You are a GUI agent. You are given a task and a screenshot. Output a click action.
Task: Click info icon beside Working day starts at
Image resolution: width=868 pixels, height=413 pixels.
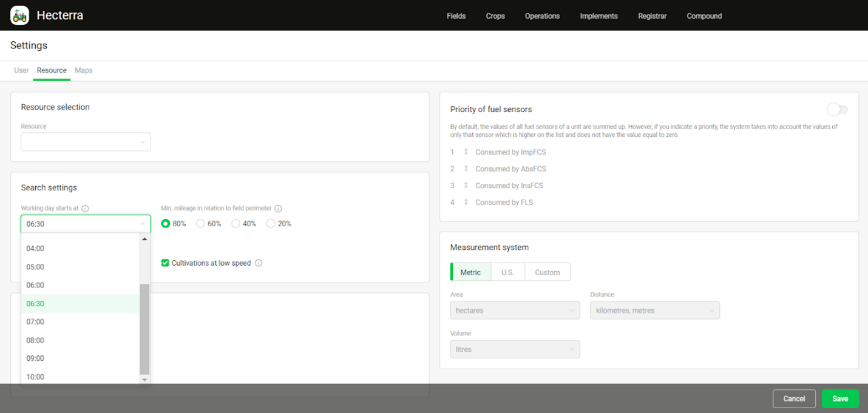[x=85, y=209]
